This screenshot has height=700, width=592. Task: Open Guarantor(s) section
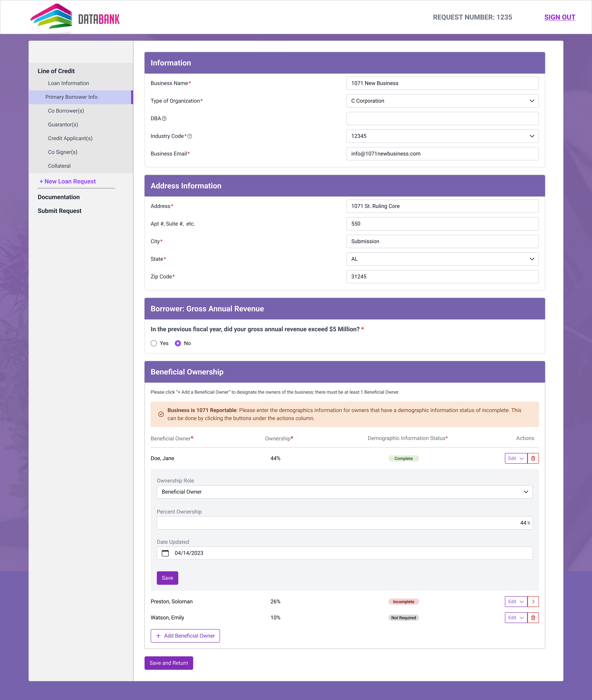click(x=63, y=124)
